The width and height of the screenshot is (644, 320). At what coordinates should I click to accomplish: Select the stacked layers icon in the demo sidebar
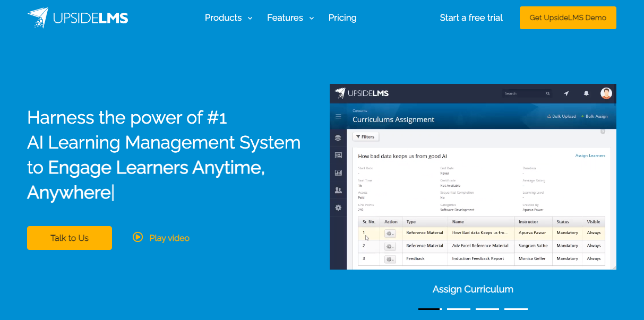point(338,138)
